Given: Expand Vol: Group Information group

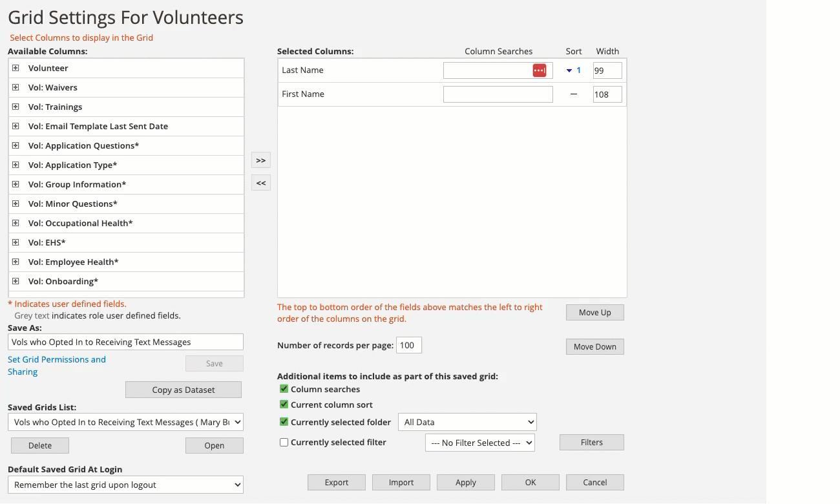Looking at the screenshot, I should pyautogui.click(x=16, y=184).
